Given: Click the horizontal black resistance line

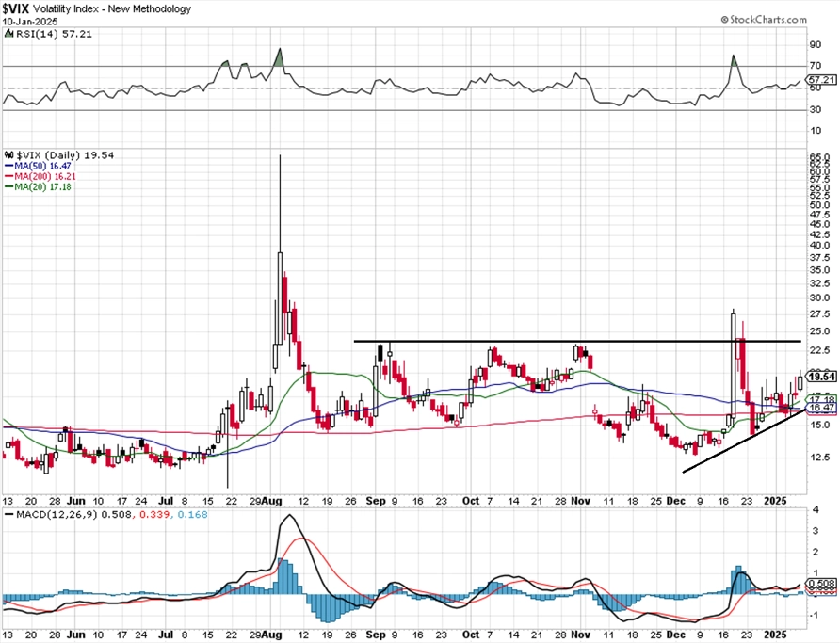Looking at the screenshot, I should [x=577, y=341].
